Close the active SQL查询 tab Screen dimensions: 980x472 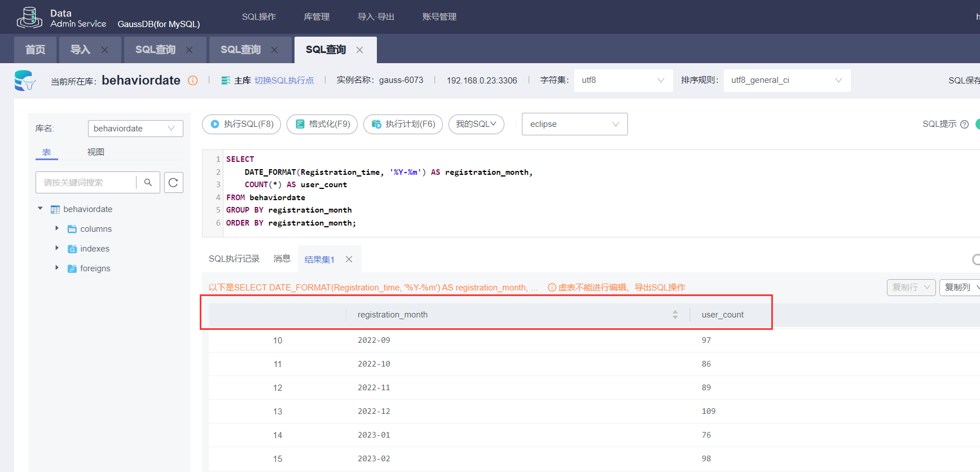pyautogui.click(x=359, y=50)
